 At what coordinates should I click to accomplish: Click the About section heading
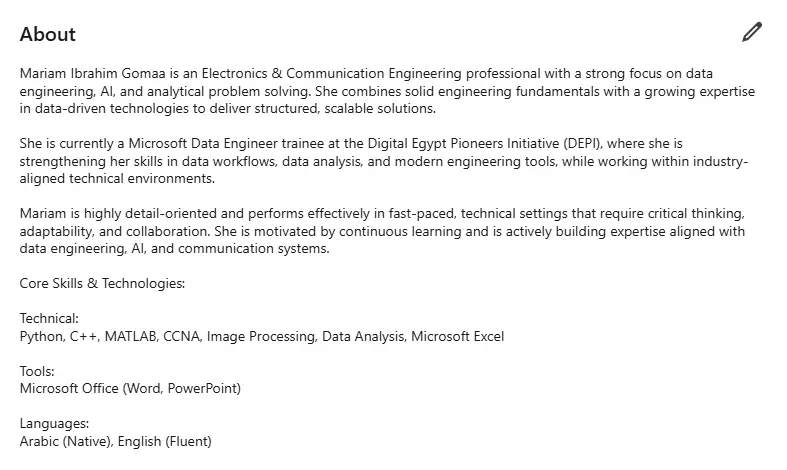[x=48, y=34]
